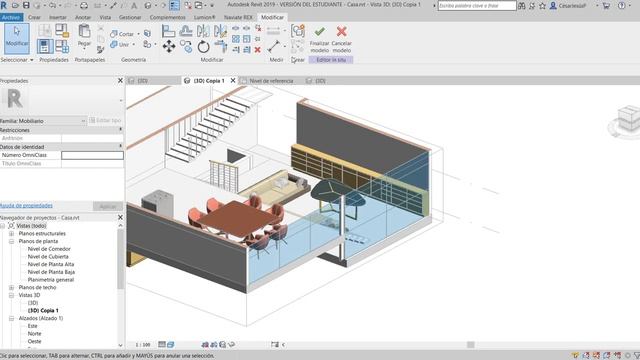Click the Editar tipo button

point(105,120)
